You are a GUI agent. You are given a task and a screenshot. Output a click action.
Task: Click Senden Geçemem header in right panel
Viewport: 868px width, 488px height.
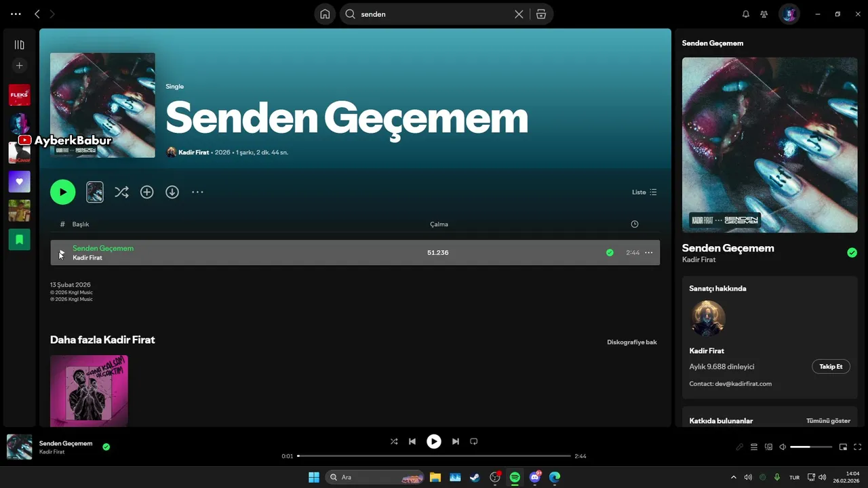pos(713,43)
